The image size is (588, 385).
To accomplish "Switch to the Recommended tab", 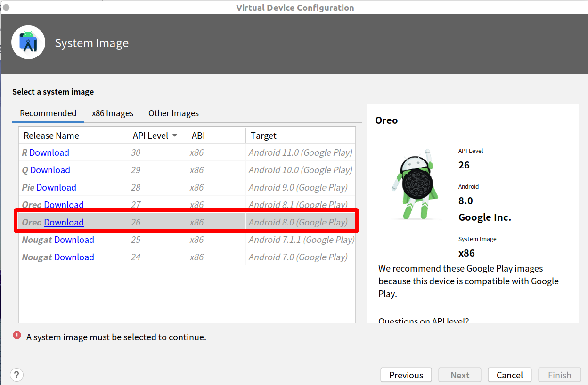I will coord(48,113).
